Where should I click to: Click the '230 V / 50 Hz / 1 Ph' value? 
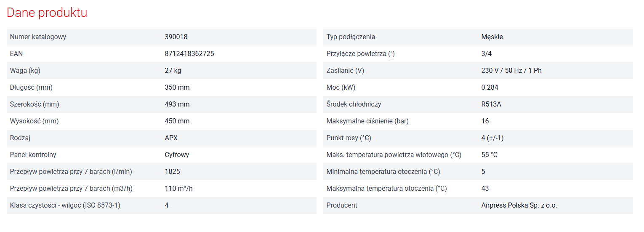[511, 71]
